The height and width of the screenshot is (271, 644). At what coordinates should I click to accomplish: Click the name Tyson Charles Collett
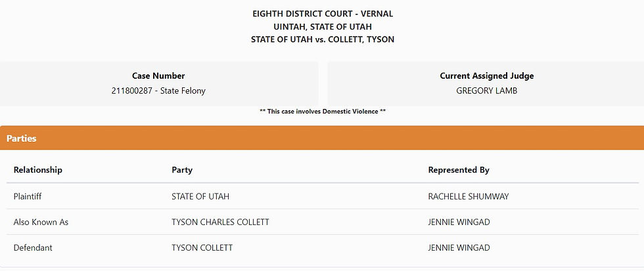click(220, 222)
